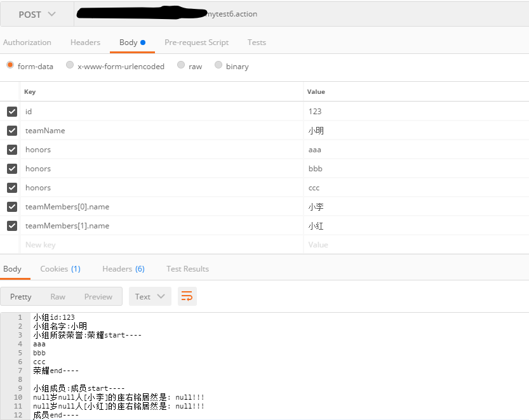This screenshot has width=529, height=420.
Task: Switch response view to Preview
Action: pos(98,297)
